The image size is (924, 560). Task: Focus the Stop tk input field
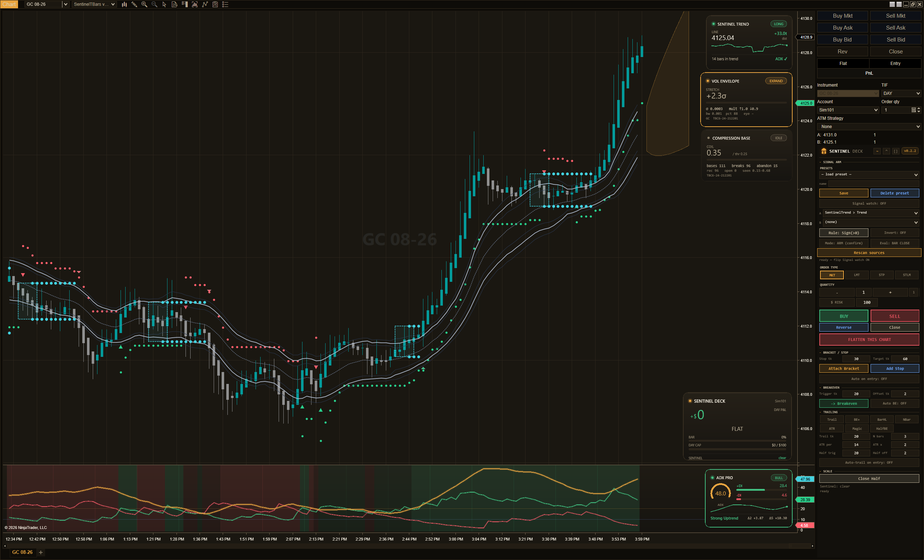(x=856, y=359)
